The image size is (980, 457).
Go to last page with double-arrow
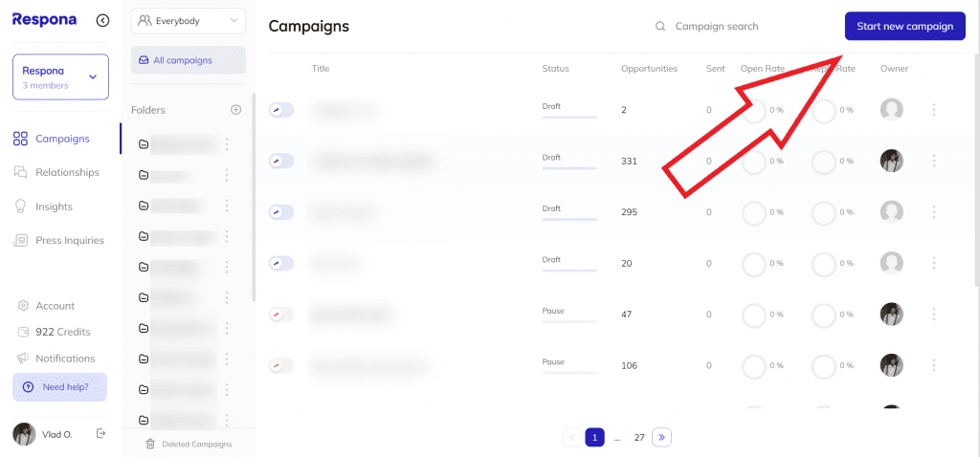(661, 438)
